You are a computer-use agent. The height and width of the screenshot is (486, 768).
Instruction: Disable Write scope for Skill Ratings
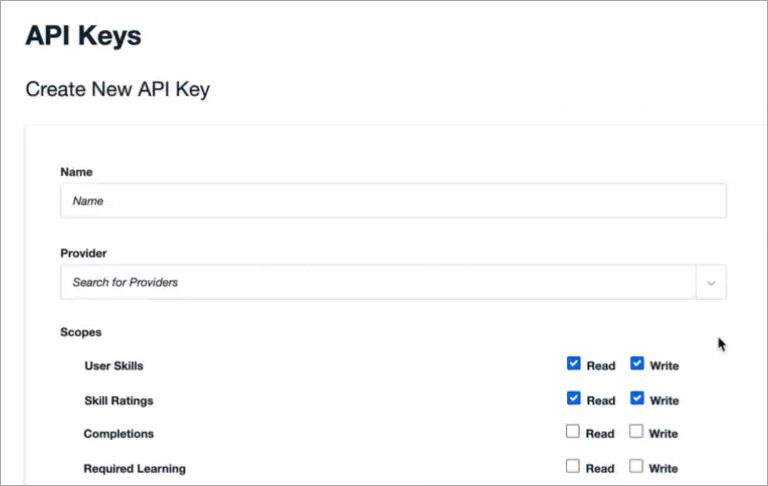[x=637, y=398]
